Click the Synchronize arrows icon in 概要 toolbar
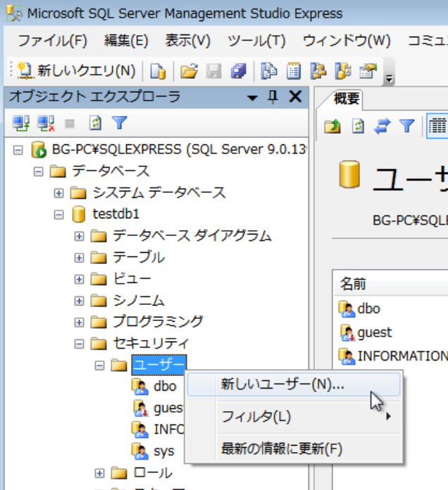The image size is (448, 490). click(x=382, y=126)
